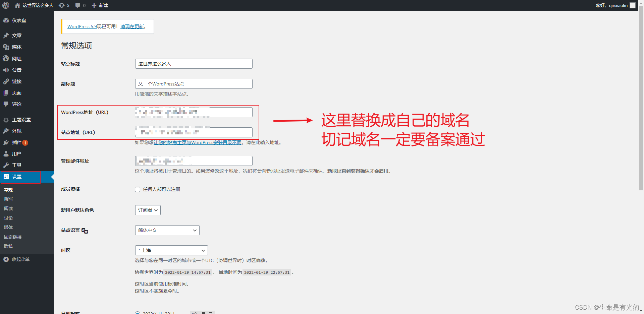
Task: Click the 用户 person icon
Action: click(x=6, y=154)
